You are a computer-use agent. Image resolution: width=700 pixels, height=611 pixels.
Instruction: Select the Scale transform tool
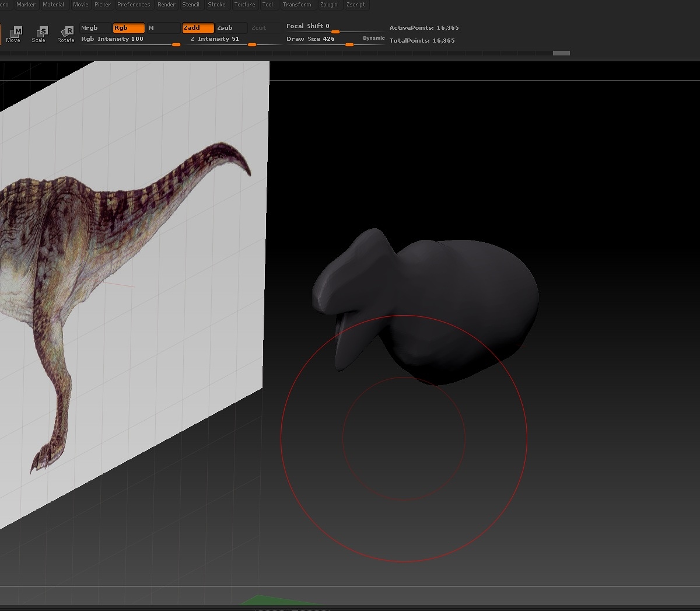click(x=39, y=34)
